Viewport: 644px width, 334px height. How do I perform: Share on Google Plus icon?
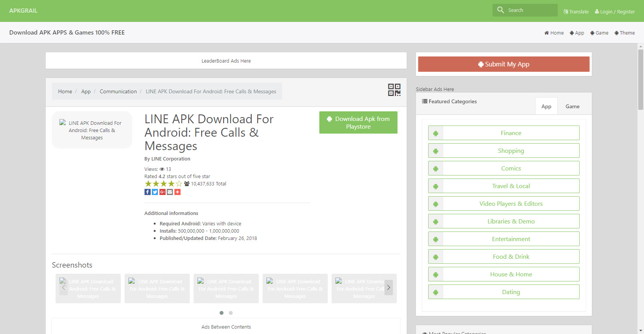[163, 192]
